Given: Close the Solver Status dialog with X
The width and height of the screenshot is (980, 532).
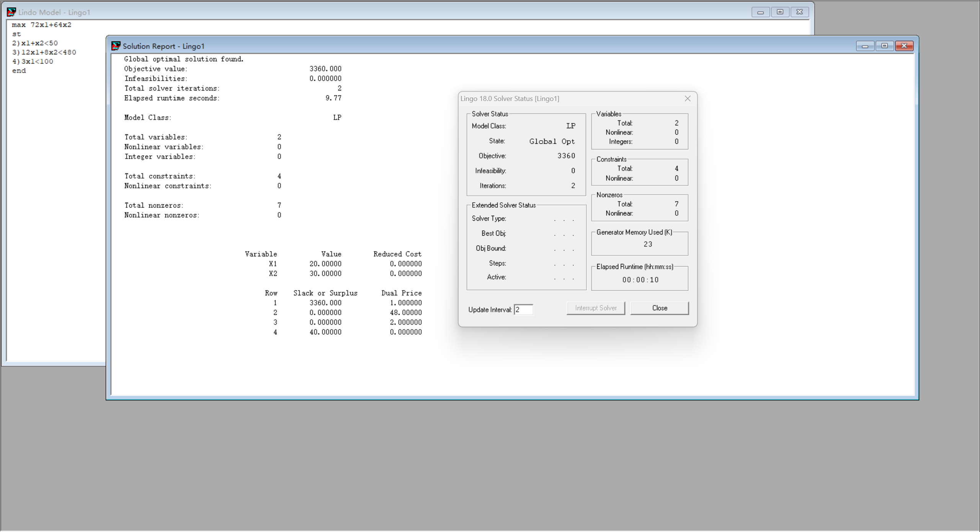Looking at the screenshot, I should (x=687, y=99).
